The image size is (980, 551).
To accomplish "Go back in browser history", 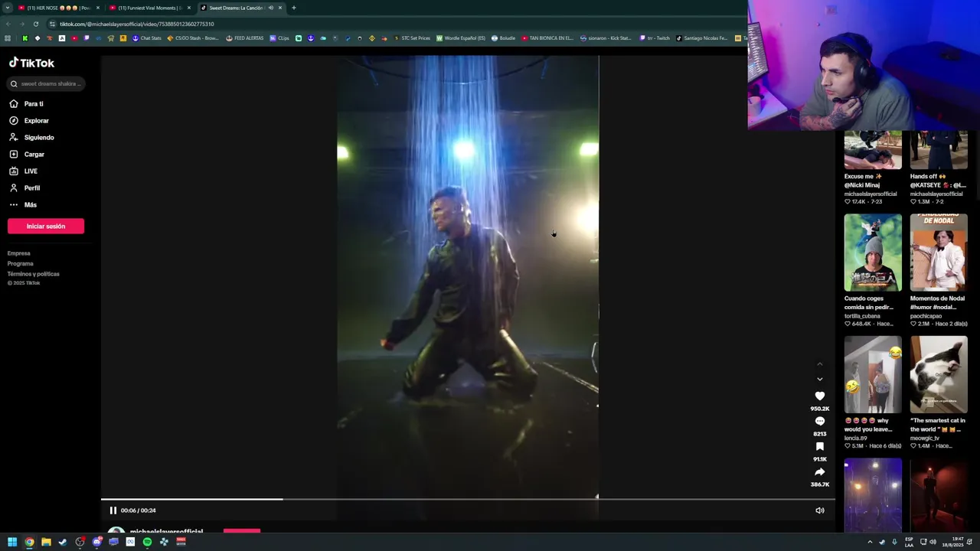I will (x=8, y=24).
